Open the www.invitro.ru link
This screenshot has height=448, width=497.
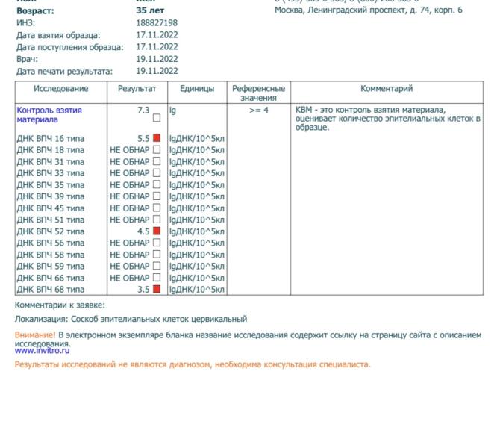click(42, 351)
